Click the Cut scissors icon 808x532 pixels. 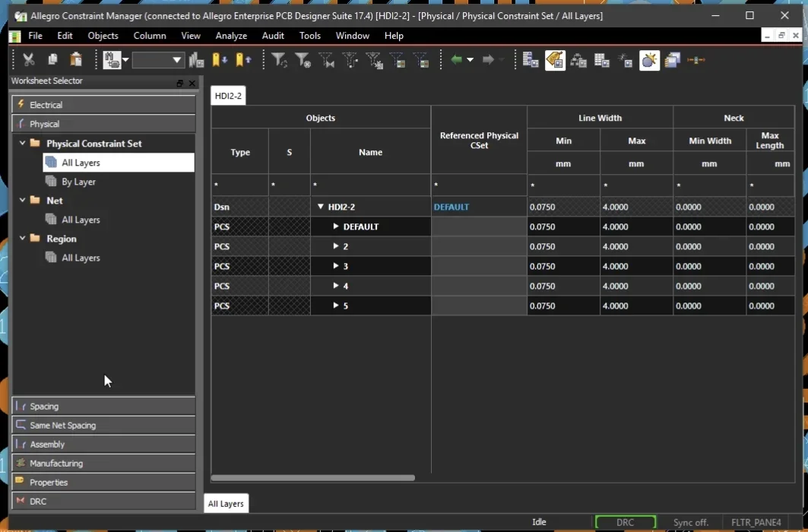click(x=29, y=60)
